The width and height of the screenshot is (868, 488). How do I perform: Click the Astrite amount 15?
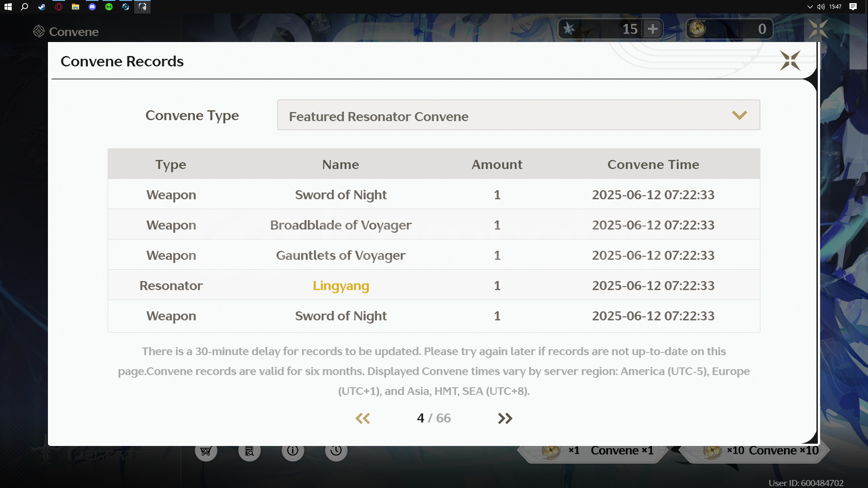[x=630, y=29]
